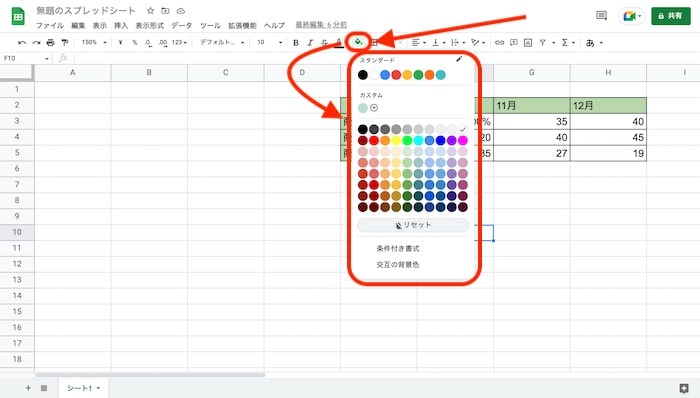Increase decimal places icon

(x=162, y=43)
